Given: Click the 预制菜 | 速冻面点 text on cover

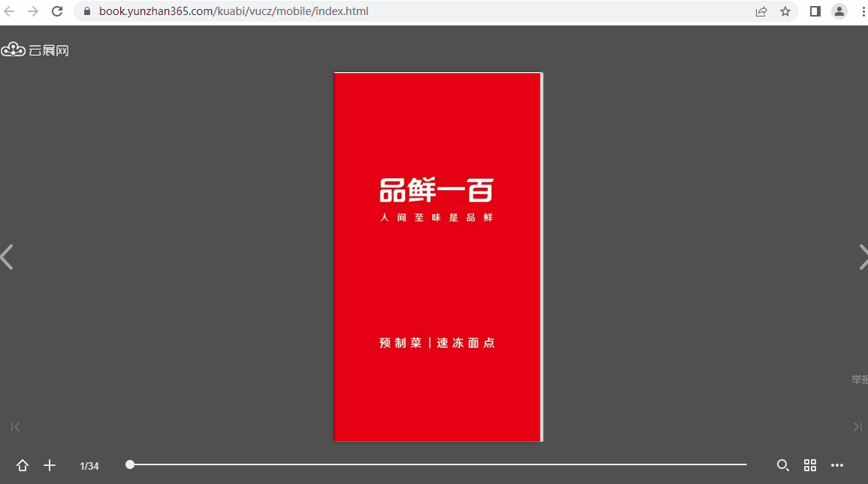Looking at the screenshot, I should [x=437, y=343].
